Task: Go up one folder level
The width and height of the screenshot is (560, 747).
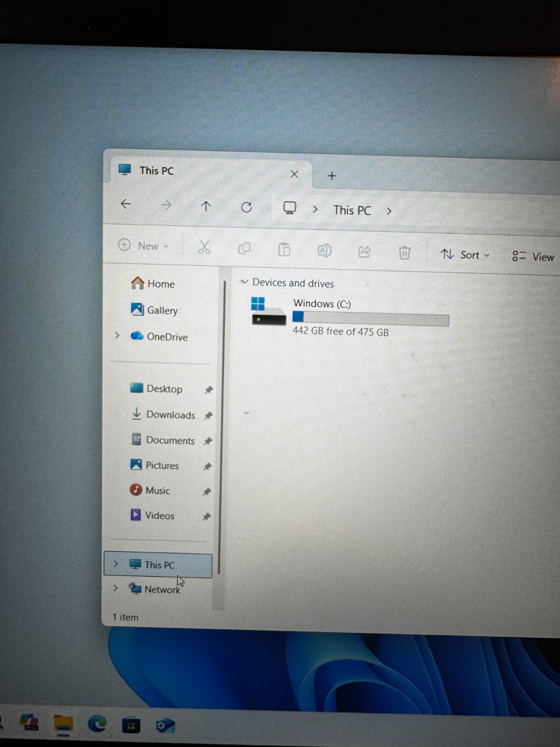Action: 206,206
